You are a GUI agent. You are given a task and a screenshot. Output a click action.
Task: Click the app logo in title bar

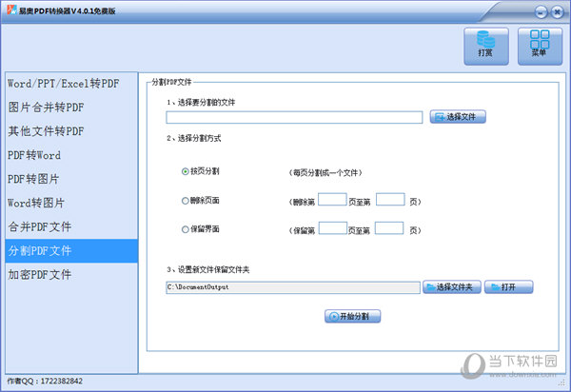[x=11, y=10]
